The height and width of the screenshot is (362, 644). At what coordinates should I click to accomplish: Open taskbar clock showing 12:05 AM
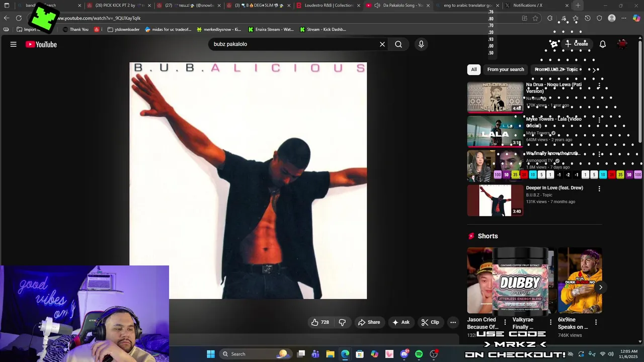click(x=629, y=354)
